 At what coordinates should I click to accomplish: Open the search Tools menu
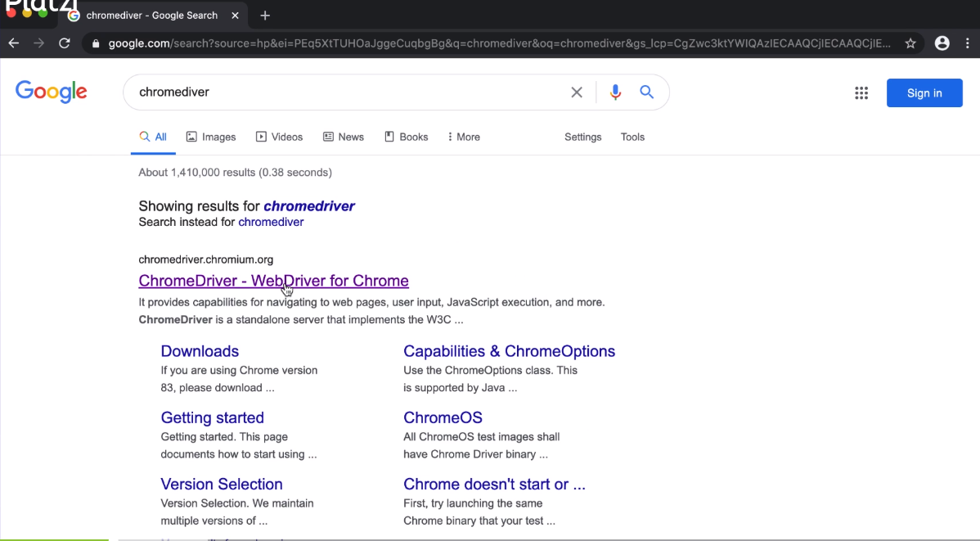(x=632, y=137)
